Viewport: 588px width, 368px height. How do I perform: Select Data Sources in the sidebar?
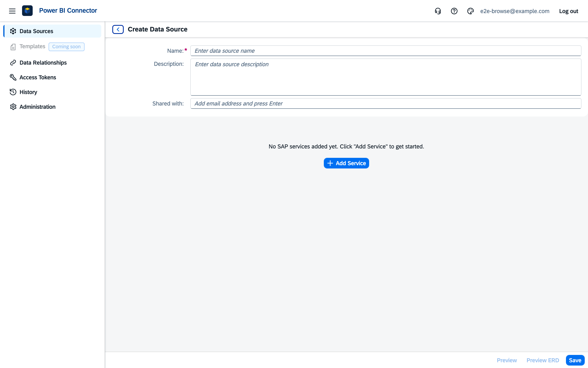pos(52,31)
